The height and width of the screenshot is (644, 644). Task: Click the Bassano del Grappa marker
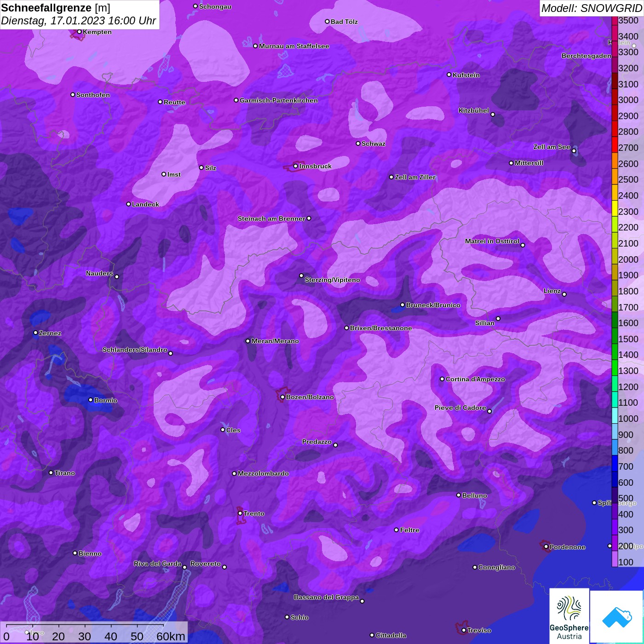(x=362, y=601)
